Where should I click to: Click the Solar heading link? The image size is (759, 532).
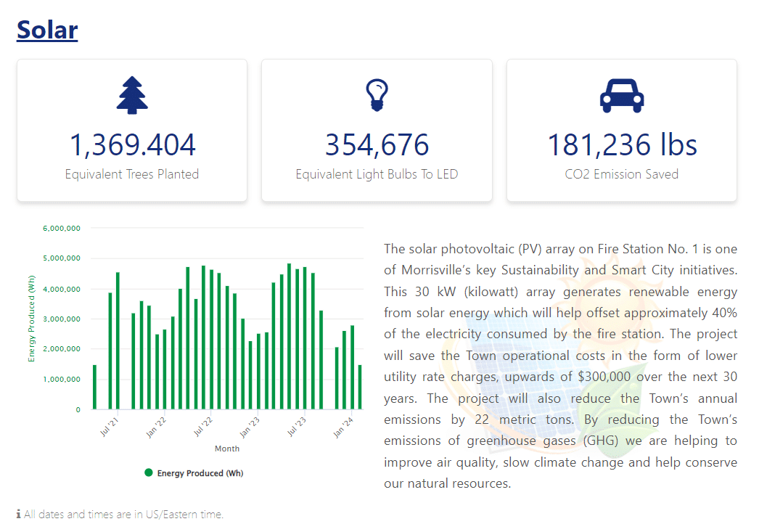pyautogui.click(x=47, y=30)
